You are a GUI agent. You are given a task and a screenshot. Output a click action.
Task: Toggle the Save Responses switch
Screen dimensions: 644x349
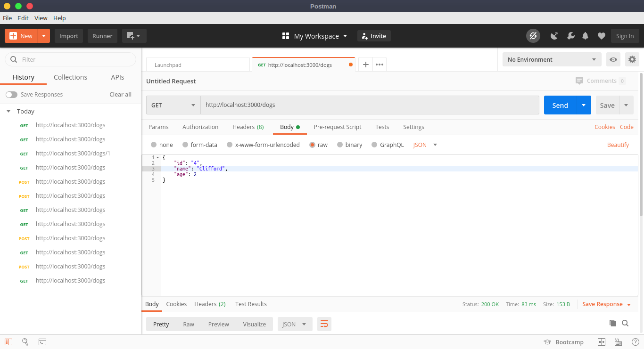11,95
